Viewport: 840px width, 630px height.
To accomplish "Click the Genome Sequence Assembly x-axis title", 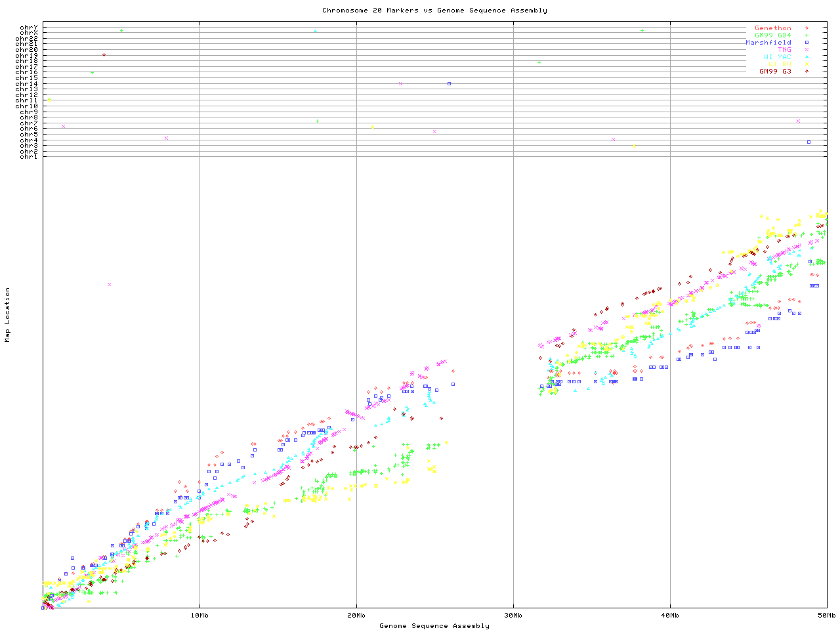I will point(434,626).
